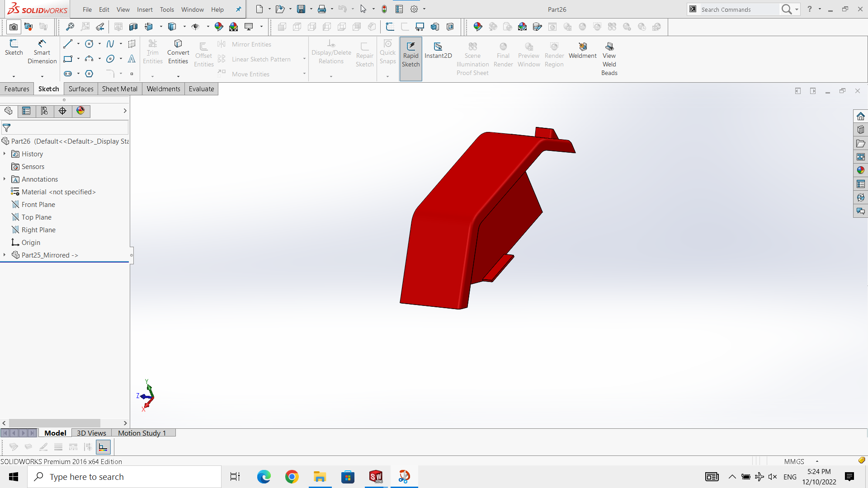
Task: Click the Search Commands field
Action: click(739, 9)
